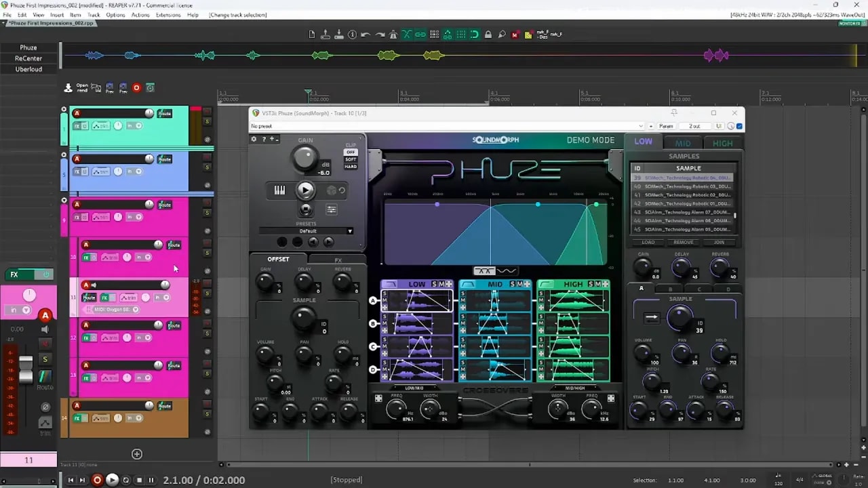This screenshot has width=868, height=488.
Task: Pin the Phuze plugin window
Action: click(x=674, y=113)
